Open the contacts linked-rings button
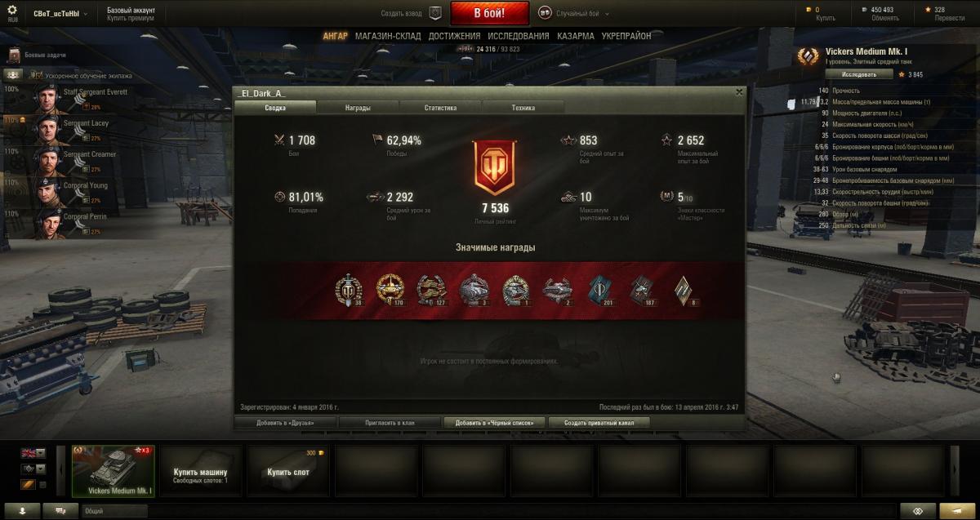Image resolution: width=980 pixels, height=520 pixels. pyautogui.click(x=918, y=510)
